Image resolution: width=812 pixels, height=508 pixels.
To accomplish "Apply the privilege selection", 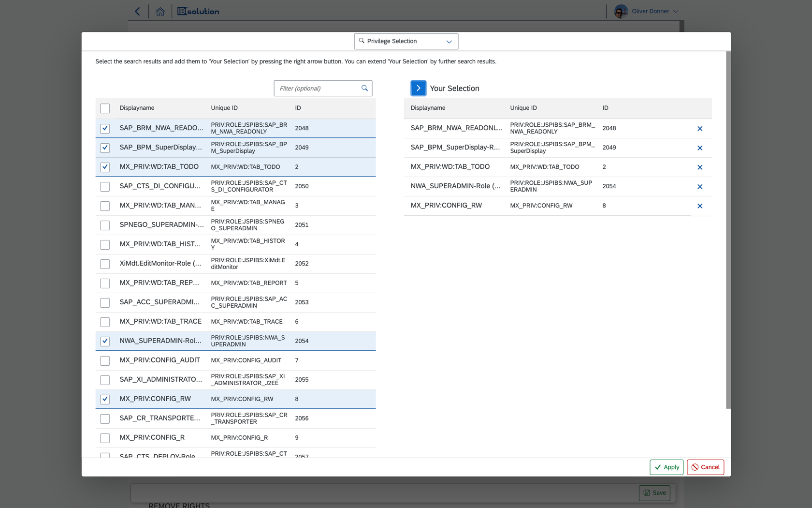I will 667,467.
